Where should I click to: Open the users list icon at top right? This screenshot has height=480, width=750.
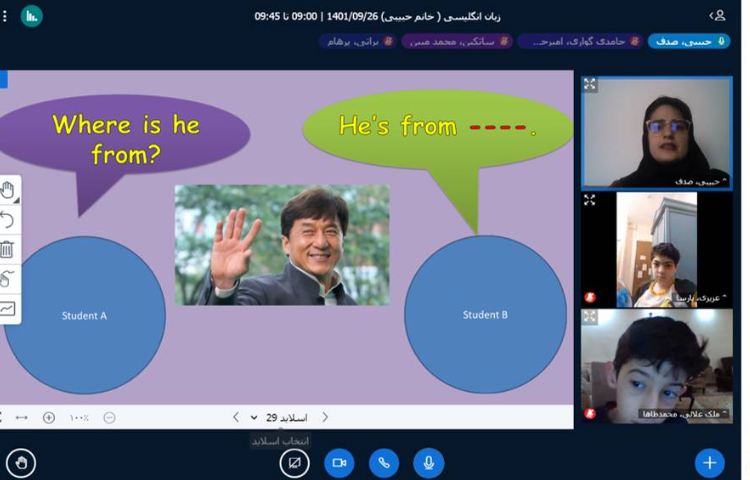pos(718,15)
